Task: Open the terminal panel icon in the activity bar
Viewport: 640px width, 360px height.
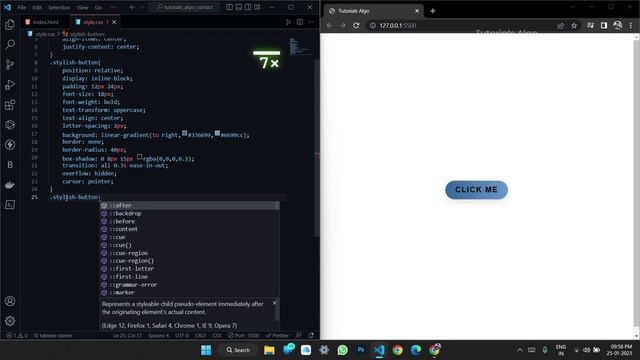Action: click(10, 204)
